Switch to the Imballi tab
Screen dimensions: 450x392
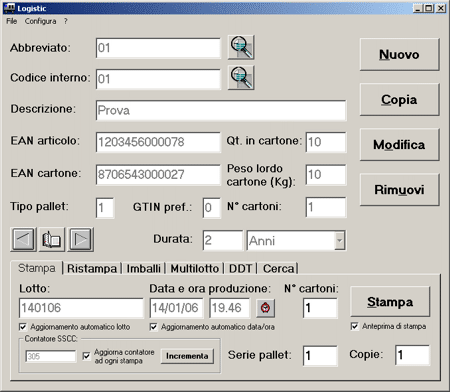tap(143, 269)
